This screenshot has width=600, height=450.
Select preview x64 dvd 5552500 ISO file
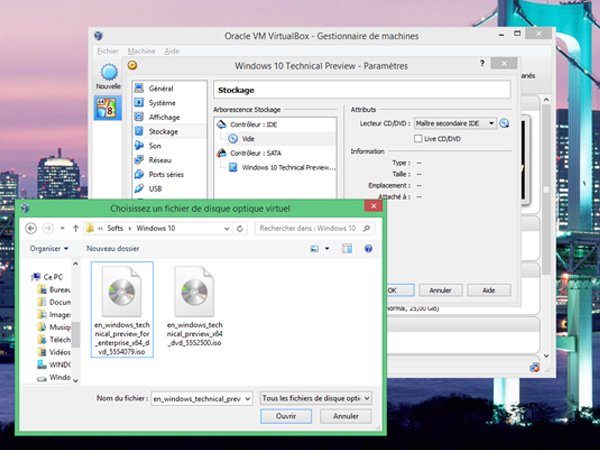pyautogui.click(x=195, y=307)
